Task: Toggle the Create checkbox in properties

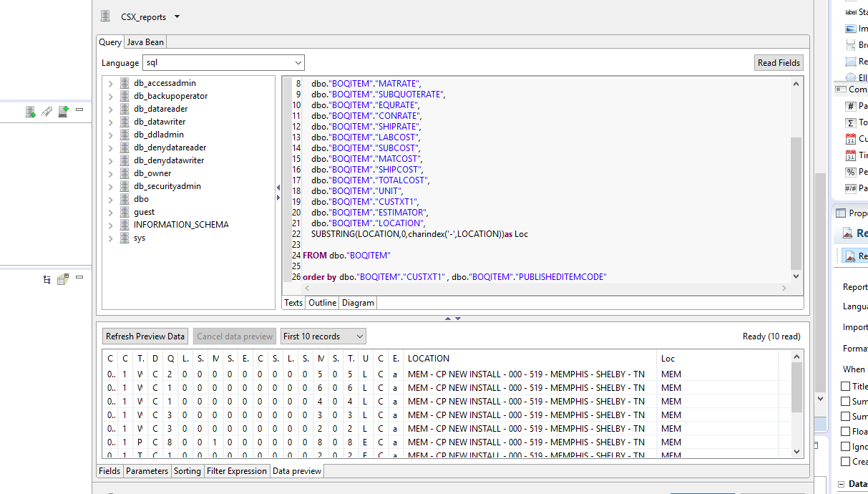Action: pyautogui.click(x=846, y=462)
